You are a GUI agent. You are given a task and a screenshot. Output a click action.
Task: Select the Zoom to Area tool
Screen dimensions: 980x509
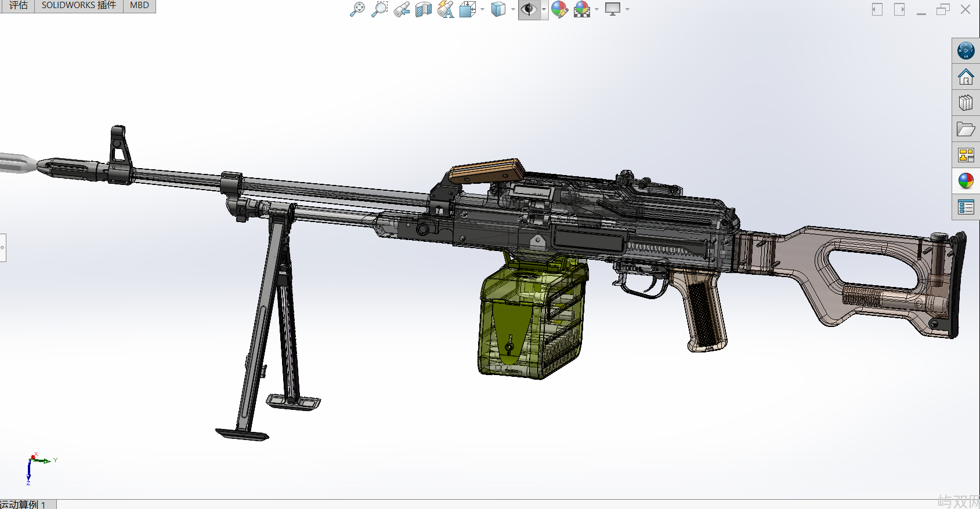pyautogui.click(x=379, y=9)
